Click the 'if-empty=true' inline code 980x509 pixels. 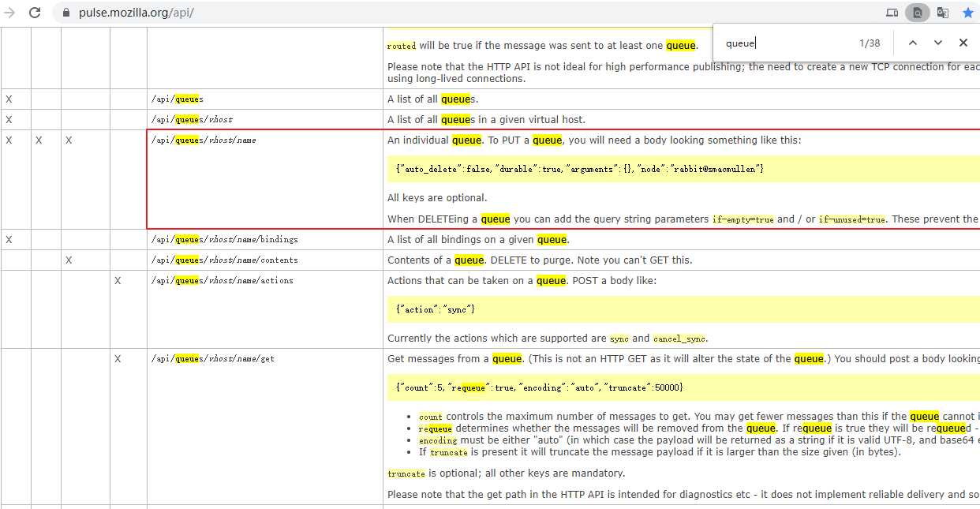pyautogui.click(x=743, y=219)
